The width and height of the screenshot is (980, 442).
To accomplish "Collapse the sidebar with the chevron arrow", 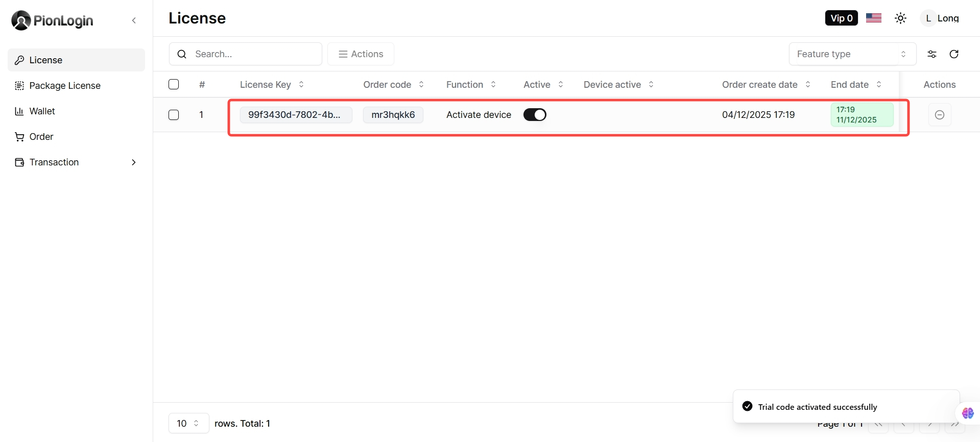I will 134,20.
